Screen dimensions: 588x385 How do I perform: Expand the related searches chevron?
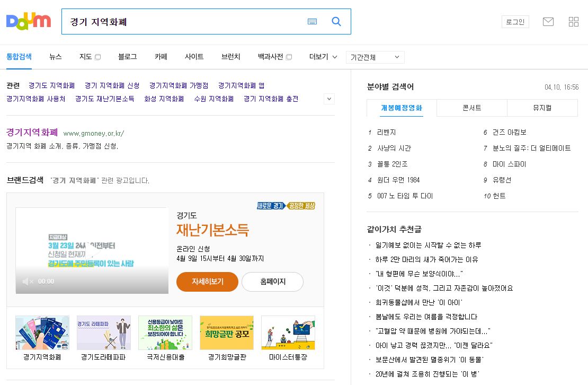tap(329, 99)
